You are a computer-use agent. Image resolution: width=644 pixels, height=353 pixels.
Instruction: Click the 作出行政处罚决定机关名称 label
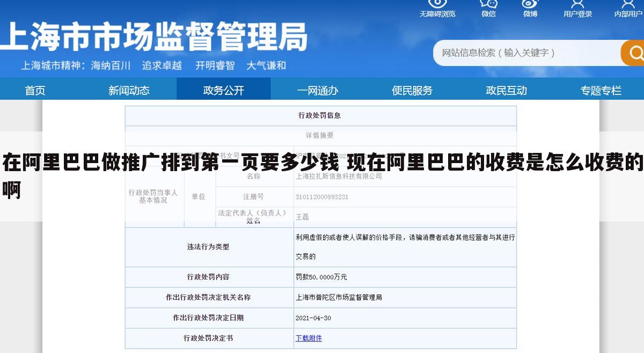(x=208, y=297)
